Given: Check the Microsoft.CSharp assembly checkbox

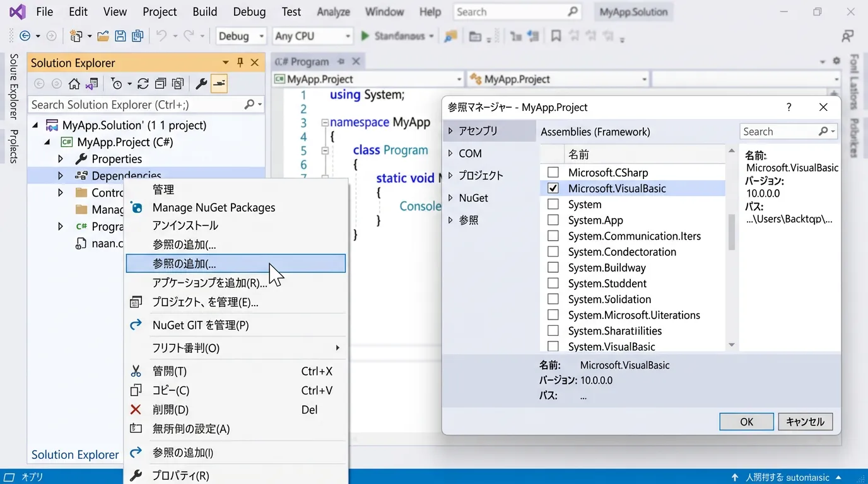Looking at the screenshot, I should pyautogui.click(x=553, y=173).
